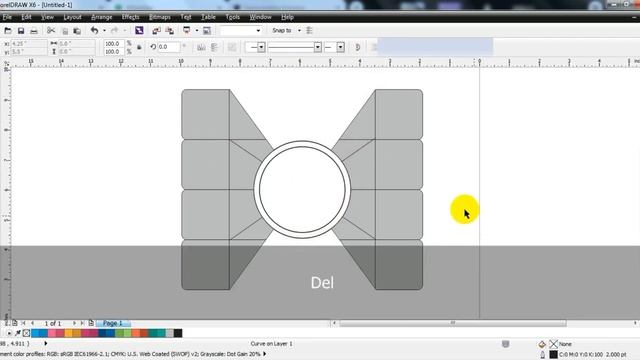Screen dimensions: 640x360
Task: Click the Fill bucket icon in status bar
Action: click(542, 344)
